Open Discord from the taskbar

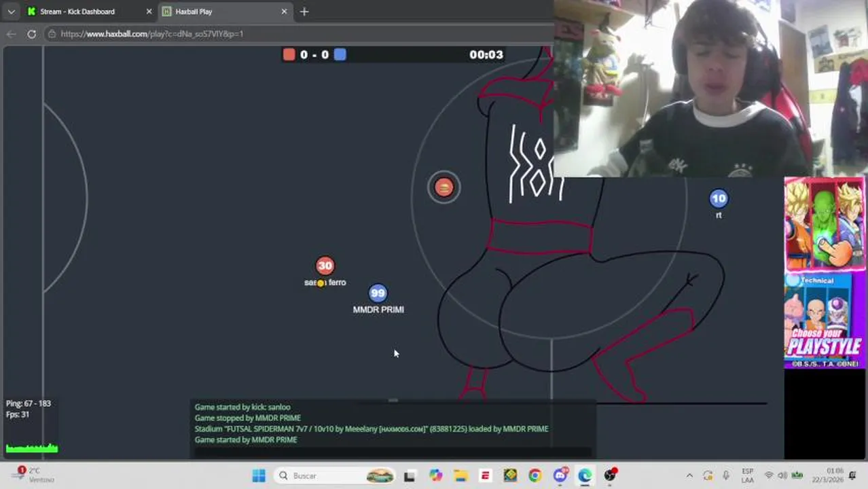[x=560, y=476]
